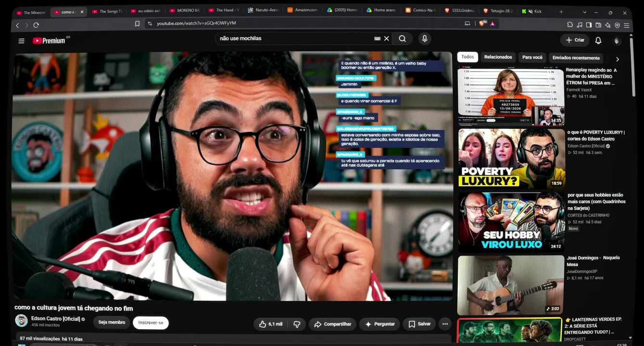
Task: Open site settings icon beside the URL
Action: click(x=150, y=24)
